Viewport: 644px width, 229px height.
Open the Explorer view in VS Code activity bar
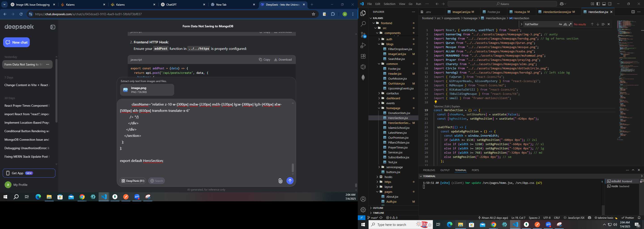363,13
